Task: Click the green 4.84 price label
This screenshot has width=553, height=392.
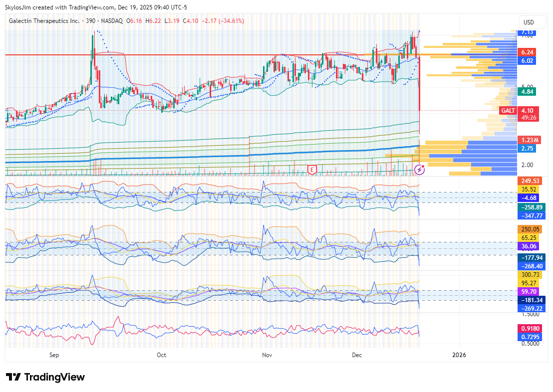Action: 528,92
